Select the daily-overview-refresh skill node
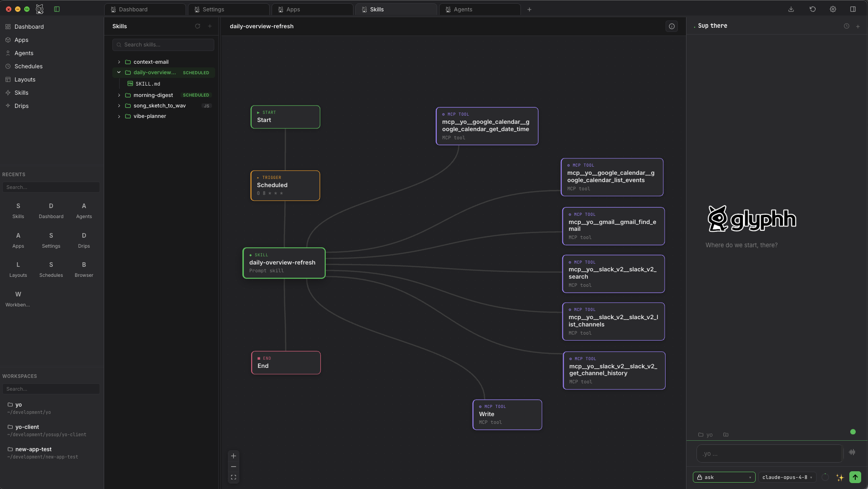Viewport: 868px width, 489px height. [284, 263]
